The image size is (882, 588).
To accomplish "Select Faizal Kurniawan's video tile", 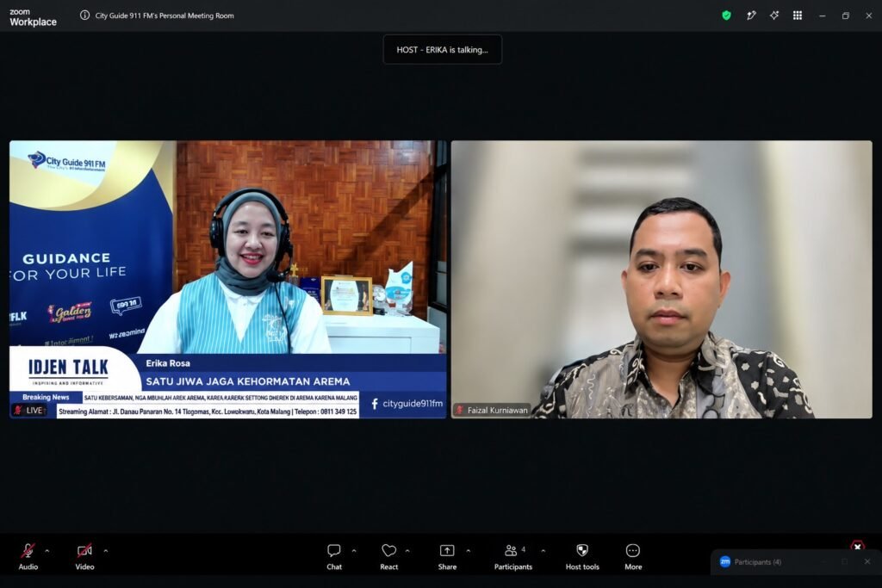I will point(661,280).
